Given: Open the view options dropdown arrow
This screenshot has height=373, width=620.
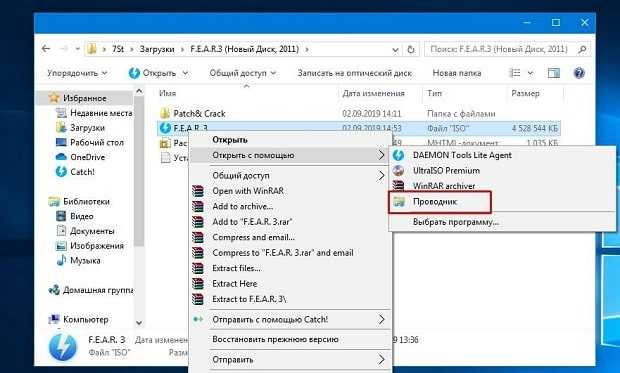Looking at the screenshot, I should 530,73.
